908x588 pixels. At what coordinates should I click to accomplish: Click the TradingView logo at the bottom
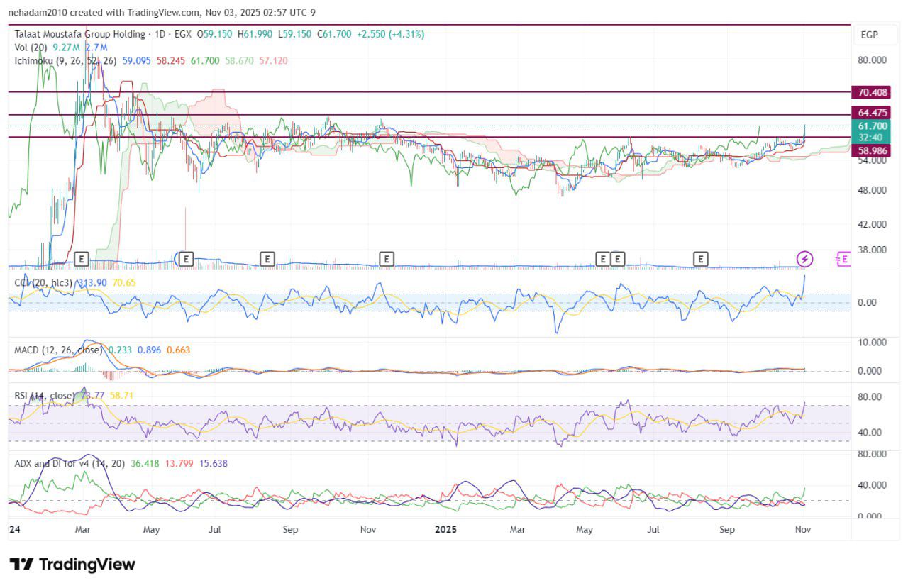(x=72, y=565)
